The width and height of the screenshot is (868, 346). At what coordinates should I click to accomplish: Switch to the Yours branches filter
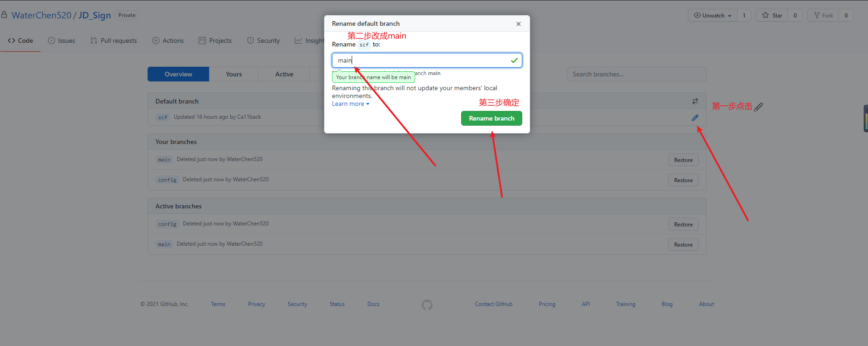coord(234,74)
